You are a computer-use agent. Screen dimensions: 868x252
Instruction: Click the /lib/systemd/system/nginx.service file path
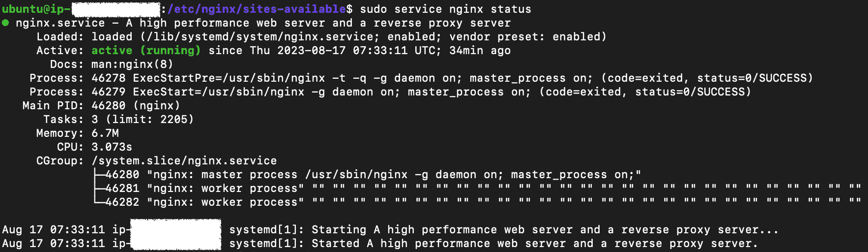coord(260,36)
